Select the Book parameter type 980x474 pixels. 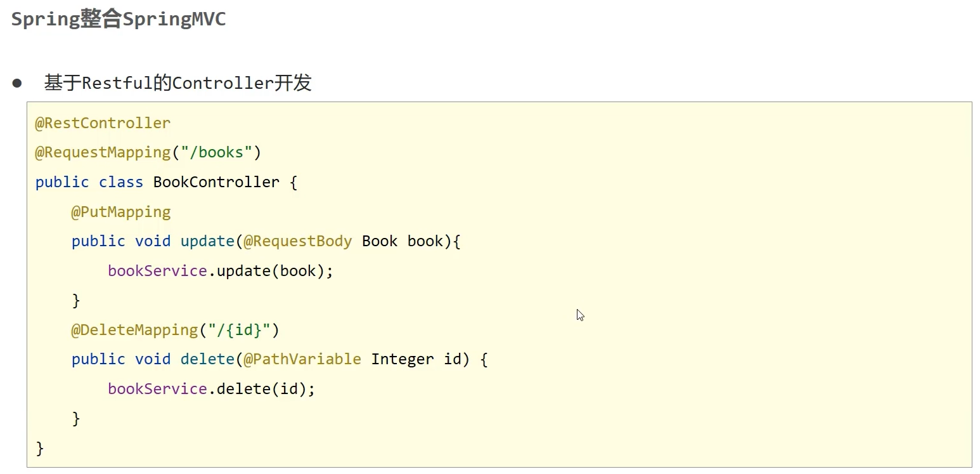pyautogui.click(x=380, y=241)
